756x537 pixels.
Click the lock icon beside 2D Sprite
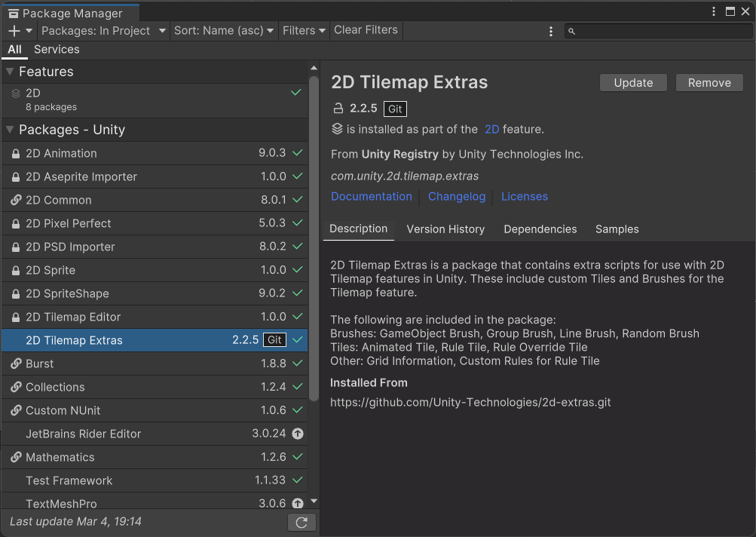click(x=16, y=271)
